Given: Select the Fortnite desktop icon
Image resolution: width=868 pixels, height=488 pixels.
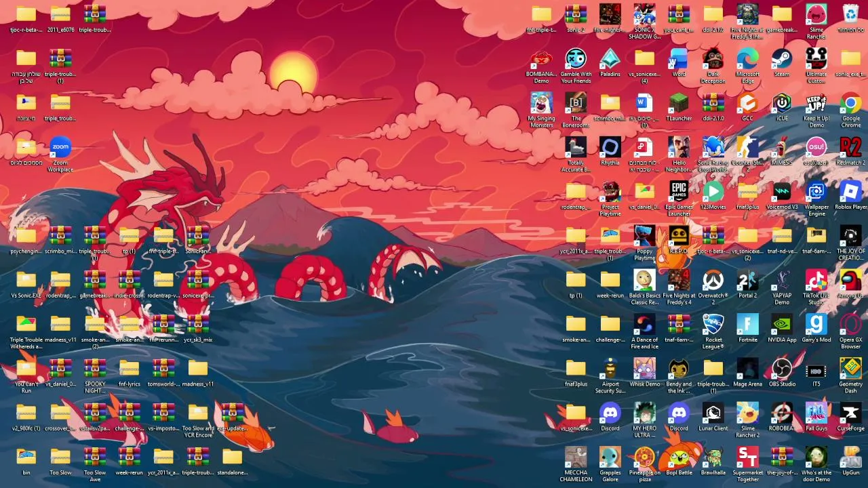Looking at the screenshot, I should [747, 325].
